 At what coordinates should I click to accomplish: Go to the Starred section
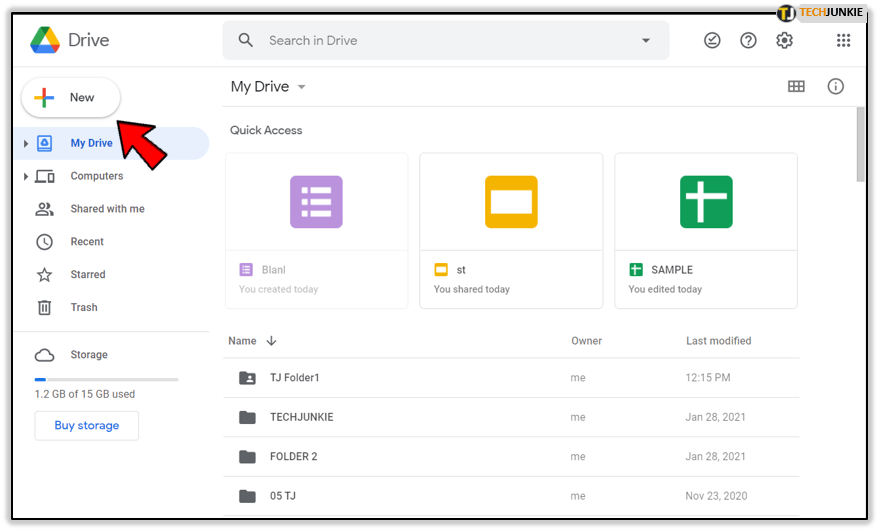click(x=87, y=275)
